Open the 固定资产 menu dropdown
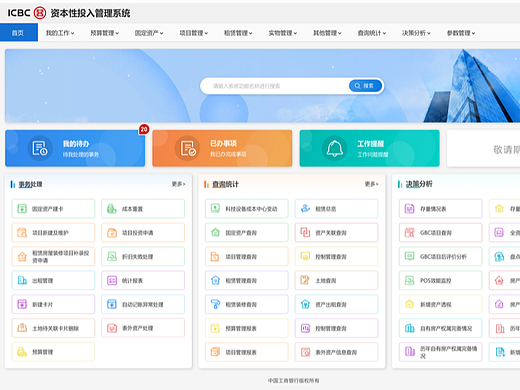Image resolution: width=520 pixels, height=390 pixels. [x=149, y=33]
